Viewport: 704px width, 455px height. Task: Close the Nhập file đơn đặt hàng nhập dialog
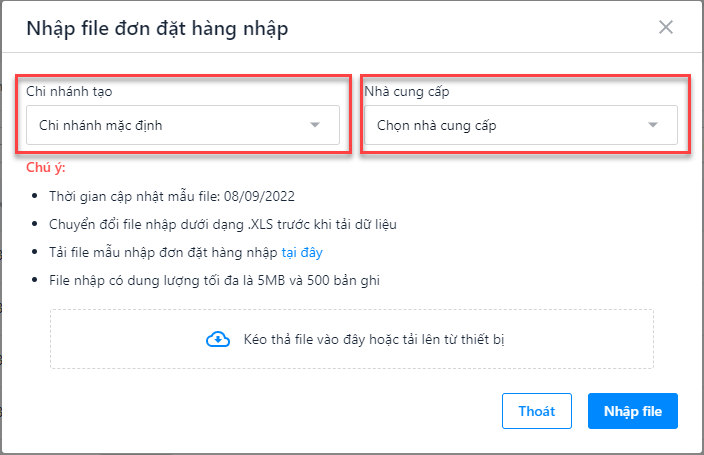pyautogui.click(x=665, y=27)
